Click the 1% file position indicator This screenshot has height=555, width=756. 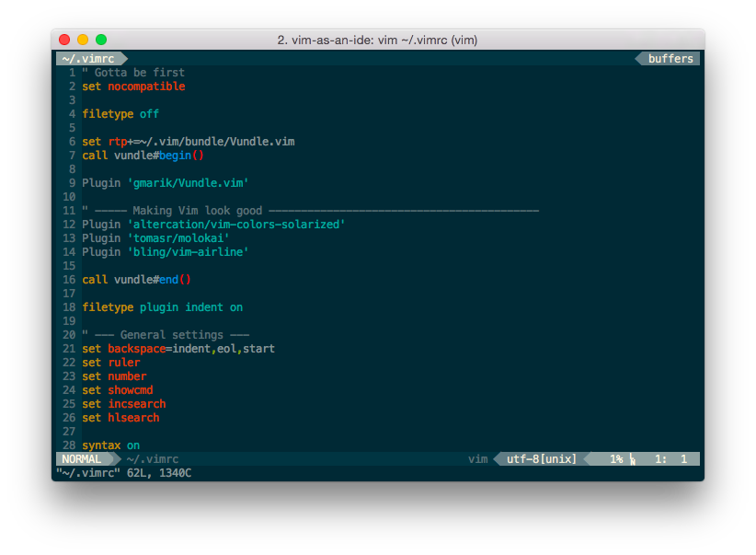616,459
